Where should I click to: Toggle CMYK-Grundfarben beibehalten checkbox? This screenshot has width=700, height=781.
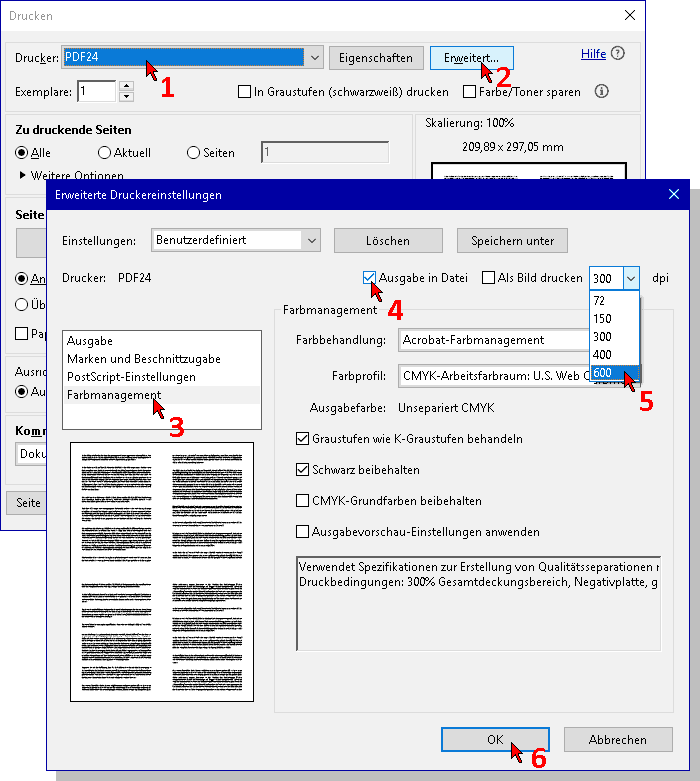click(x=303, y=501)
